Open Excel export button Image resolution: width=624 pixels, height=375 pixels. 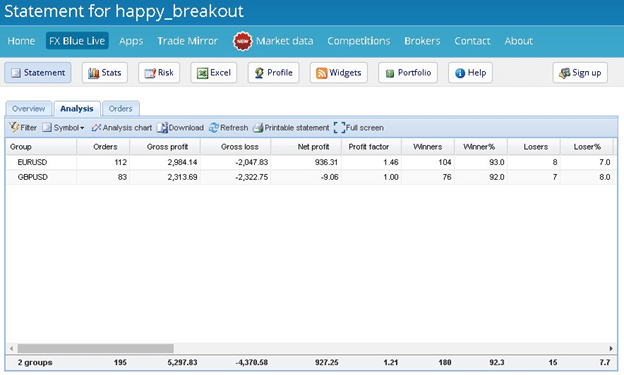pyautogui.click(x=214, y=72)
